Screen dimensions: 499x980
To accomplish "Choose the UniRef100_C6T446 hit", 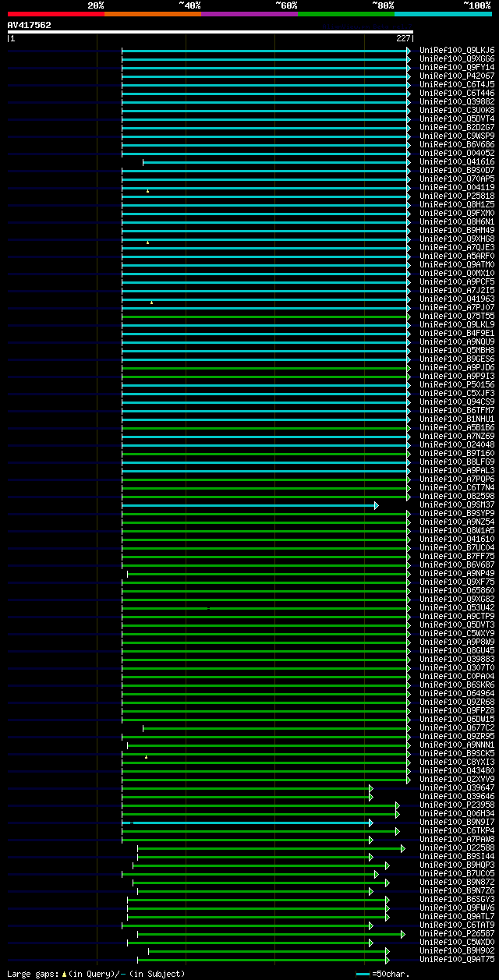I will pos(457,94).
